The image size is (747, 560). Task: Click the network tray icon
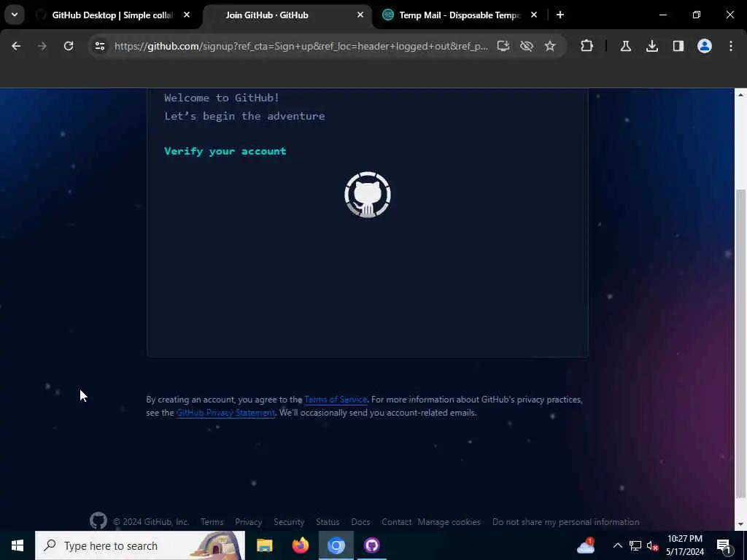tap(635, 545)
